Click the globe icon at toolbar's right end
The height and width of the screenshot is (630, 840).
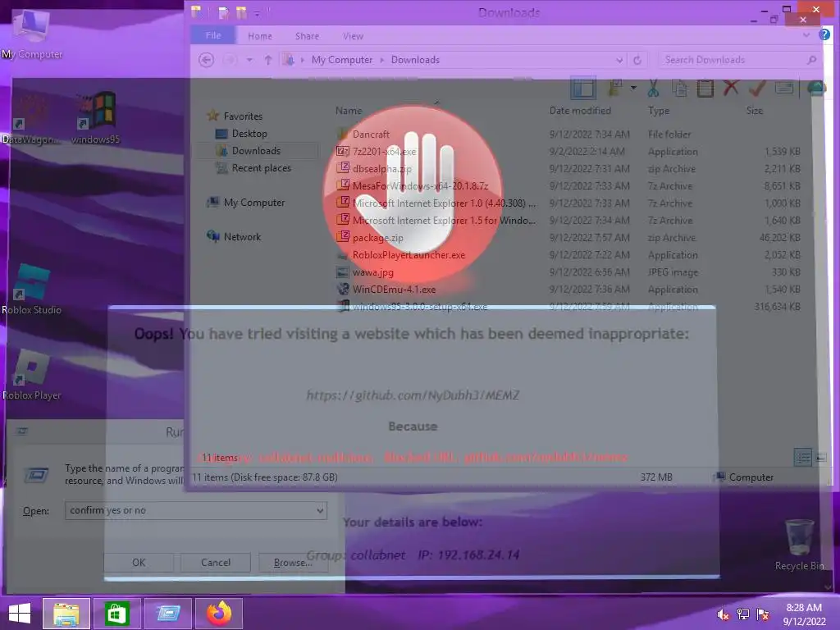click(x=816, y=87)
